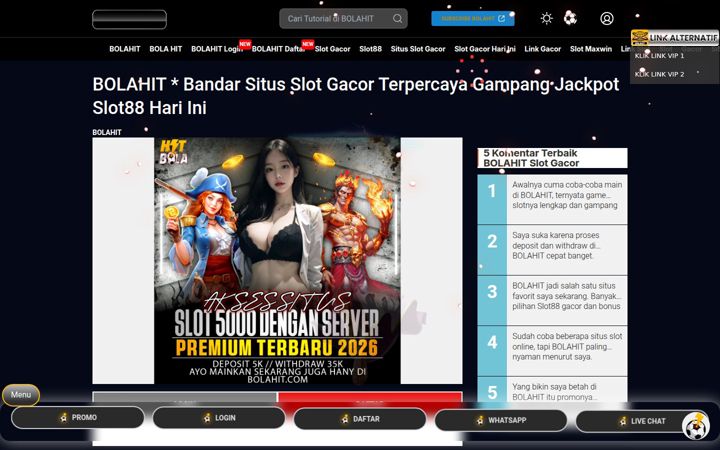Click the page title heading BOLAHIT Bandar Situs
The width and height of the screenshot is (720, 450).
356,96
